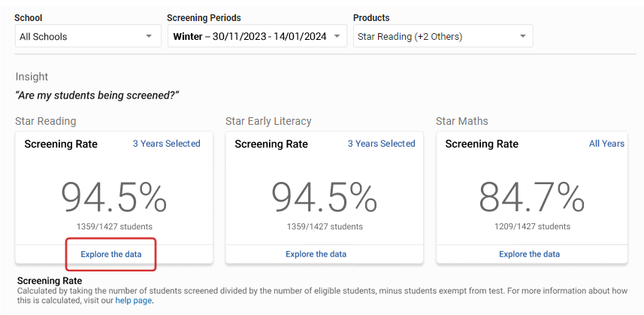
Task: Open the School dropdown showing All Schools
Action: (x=88, y=36)
